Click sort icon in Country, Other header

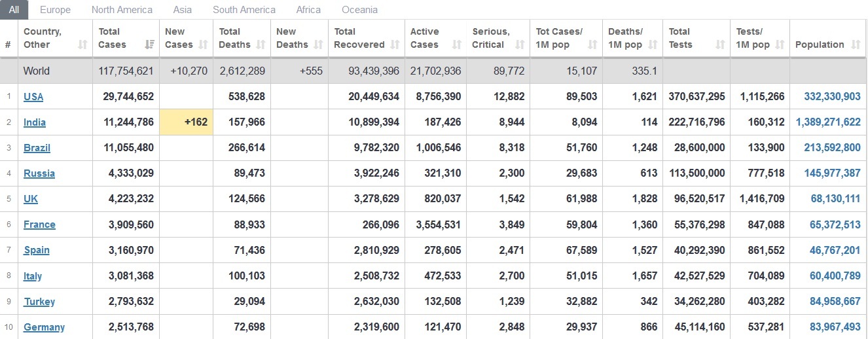(x=82, y=45)
